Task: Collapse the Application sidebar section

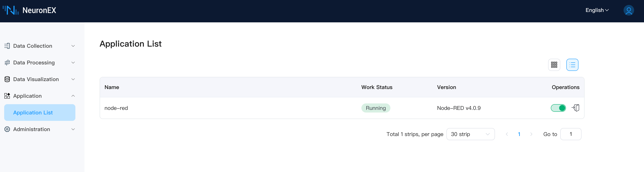Action: click(73, 96)
